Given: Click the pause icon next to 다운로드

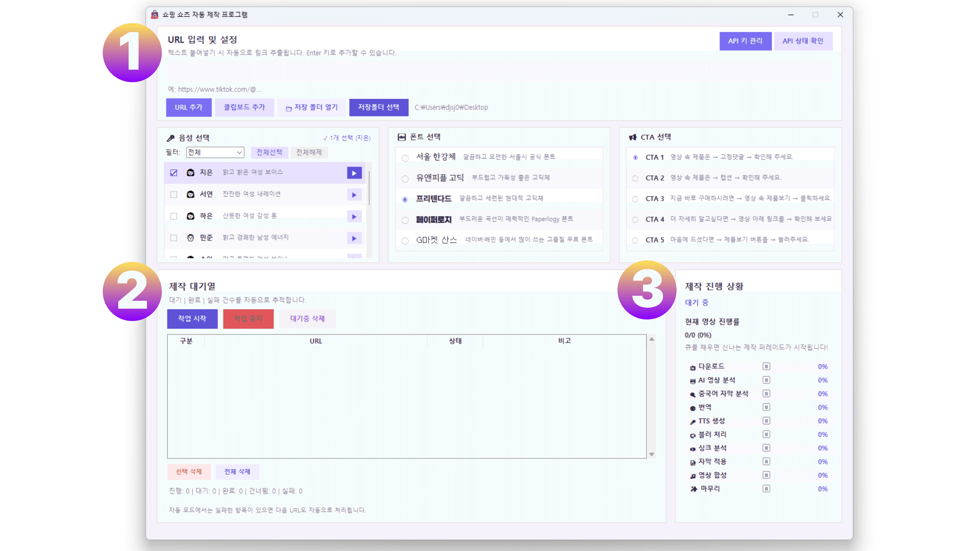Looking at the screenshot, I should click(x=766, y=366).
